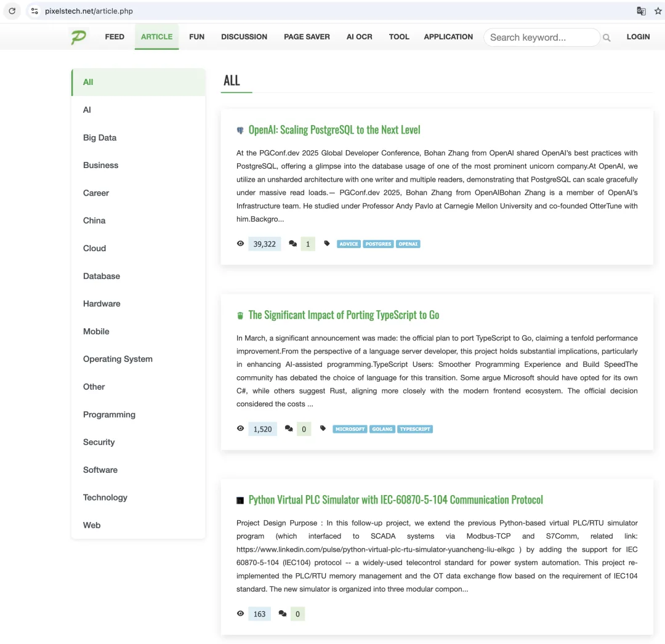This screenshot has width=665, height=644.
Task: Click the comments icon on the OpenAI article
Action: coord(292,243)
